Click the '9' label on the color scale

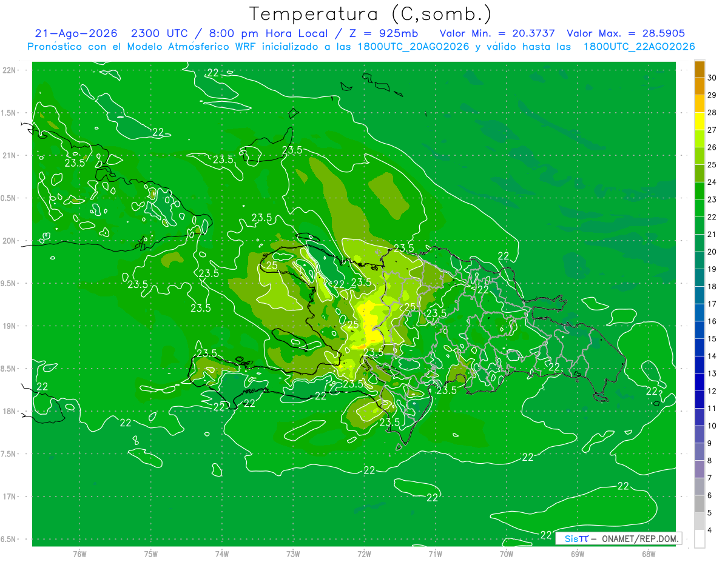pyautogui.click(x=710, y=443)
